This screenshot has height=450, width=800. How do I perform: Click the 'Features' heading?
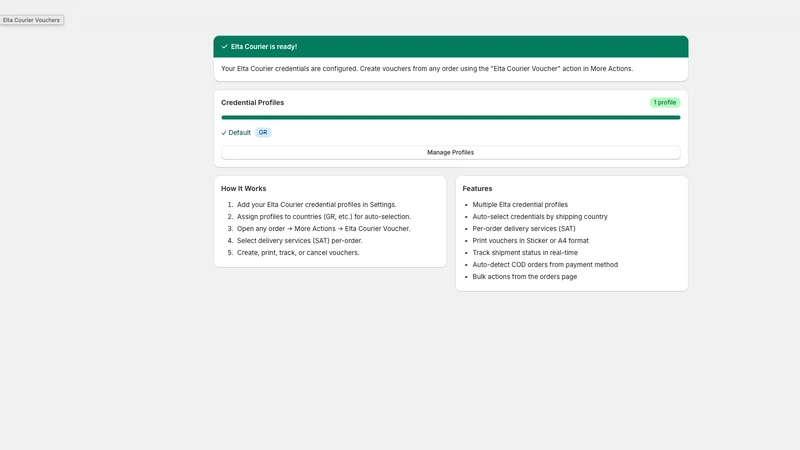[x=477, y=189]
